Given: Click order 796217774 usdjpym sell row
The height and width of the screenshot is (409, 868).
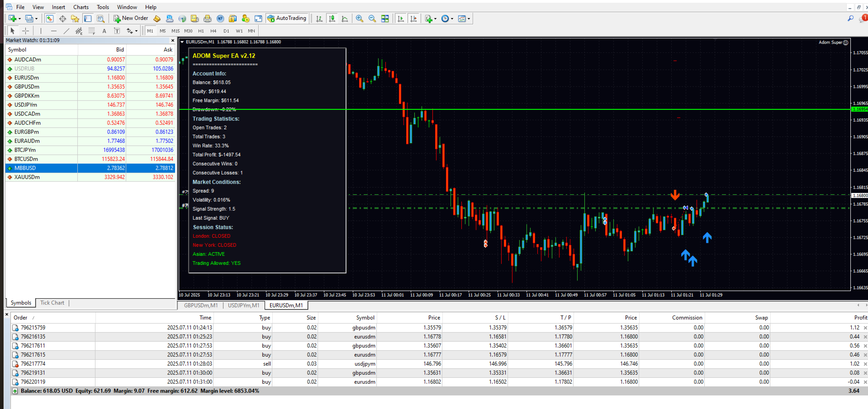Looking at the screenshot, I should coord(439,364).
